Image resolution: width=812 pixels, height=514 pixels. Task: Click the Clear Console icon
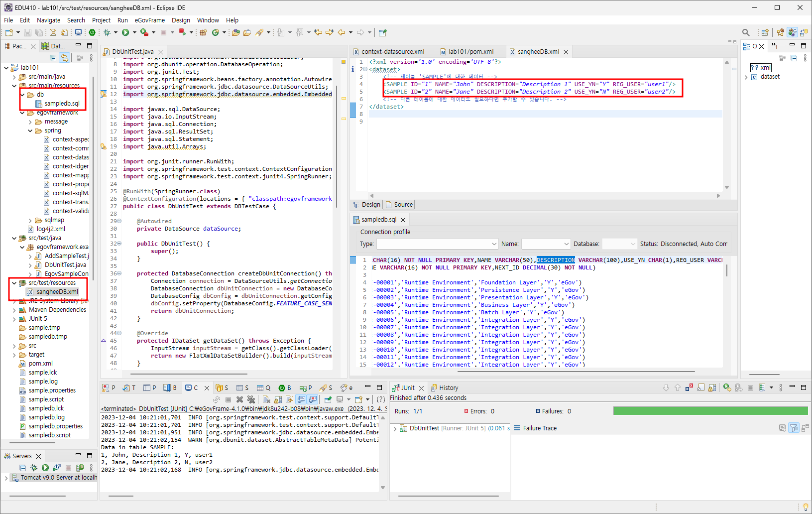pyautogui.click(x=266, y=399)
